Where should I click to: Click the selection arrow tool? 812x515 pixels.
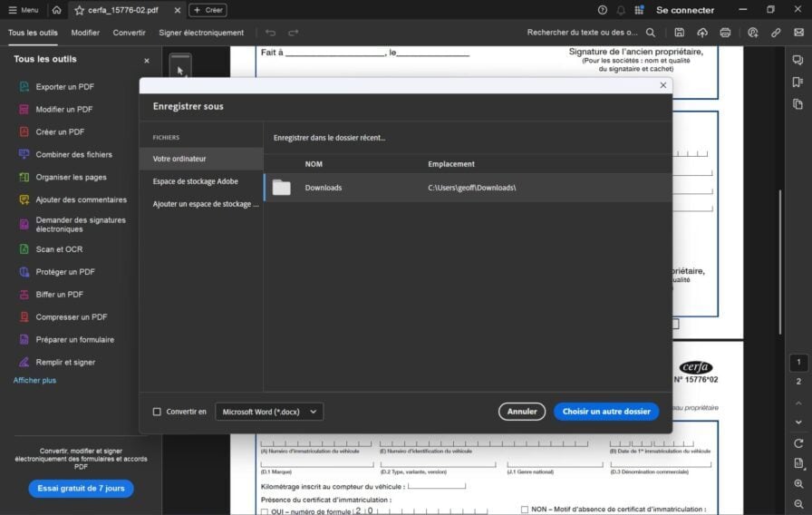(x=180, y=71)
